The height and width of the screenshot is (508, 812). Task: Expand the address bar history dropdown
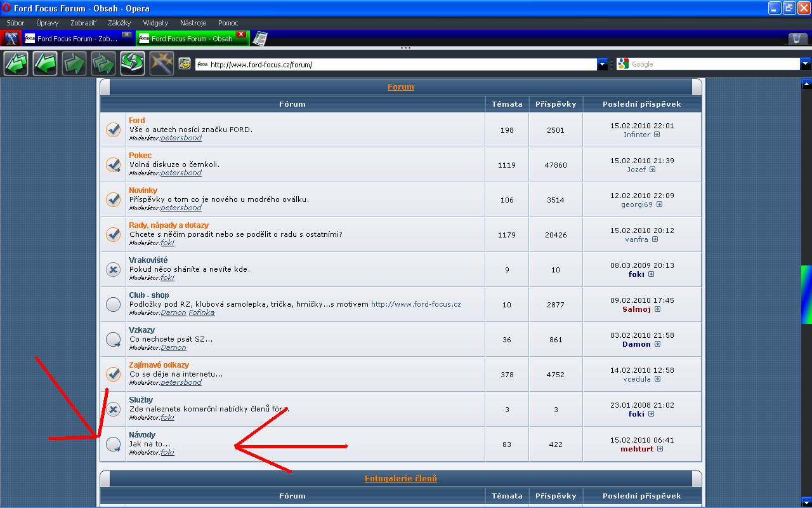click(x=602, y=64)
